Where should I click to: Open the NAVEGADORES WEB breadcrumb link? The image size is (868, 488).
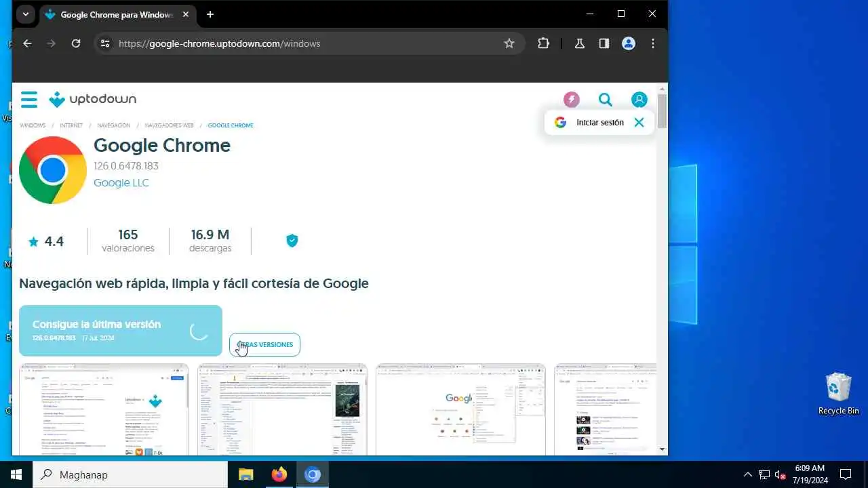point(169,125)
